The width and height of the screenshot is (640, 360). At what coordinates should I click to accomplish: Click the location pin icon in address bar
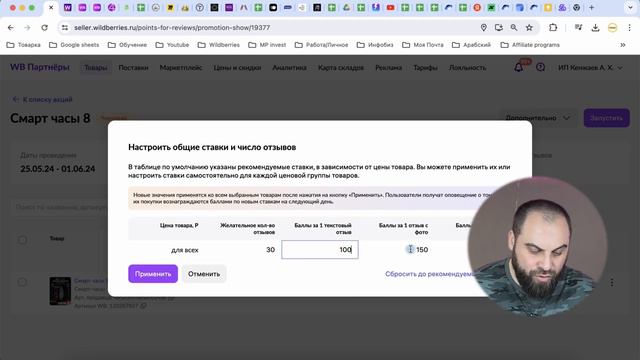pos(484,28)
